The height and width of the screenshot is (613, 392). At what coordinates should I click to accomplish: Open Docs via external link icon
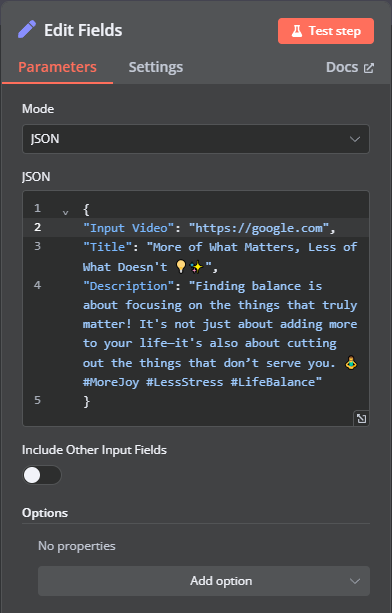pos(369,68)
